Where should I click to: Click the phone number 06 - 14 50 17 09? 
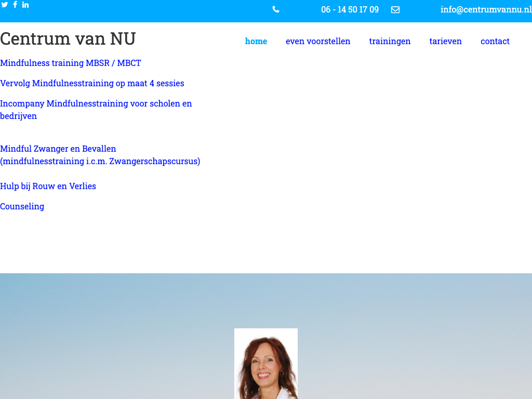click(350, 9)
